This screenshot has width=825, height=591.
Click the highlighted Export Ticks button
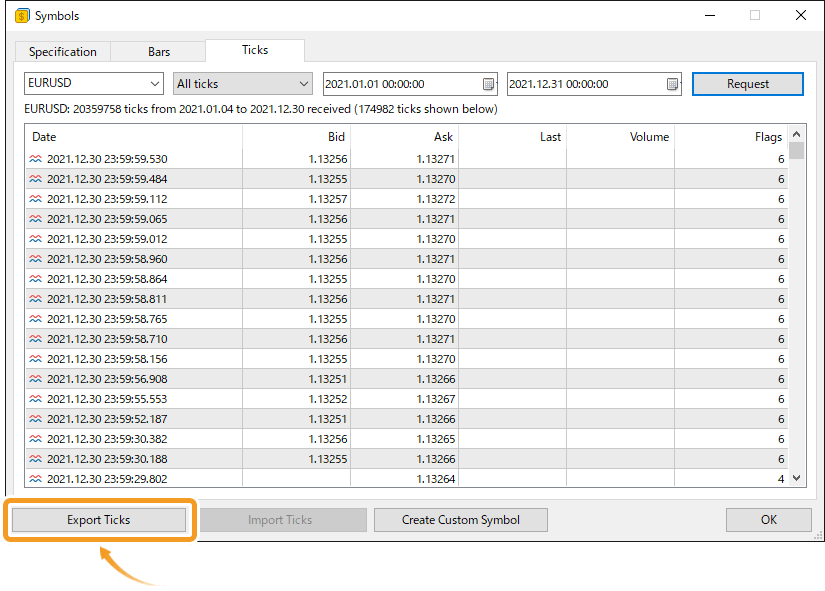pyautogui.click(x=99, y=519)
